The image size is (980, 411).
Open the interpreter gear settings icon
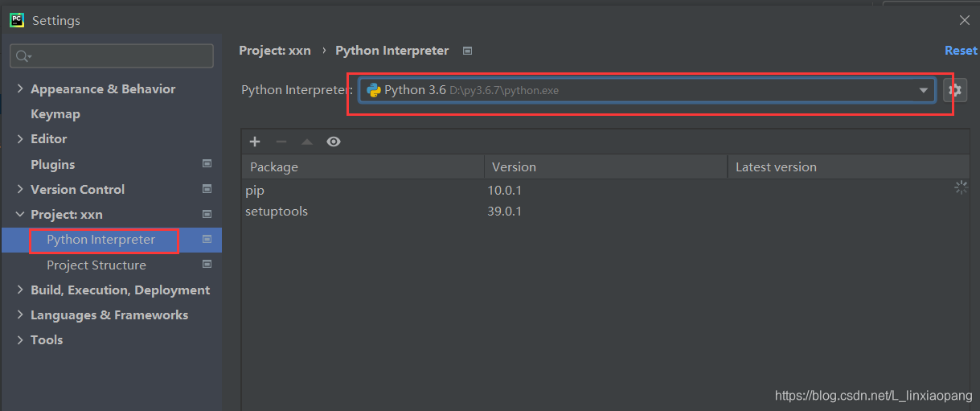[955, 90]
